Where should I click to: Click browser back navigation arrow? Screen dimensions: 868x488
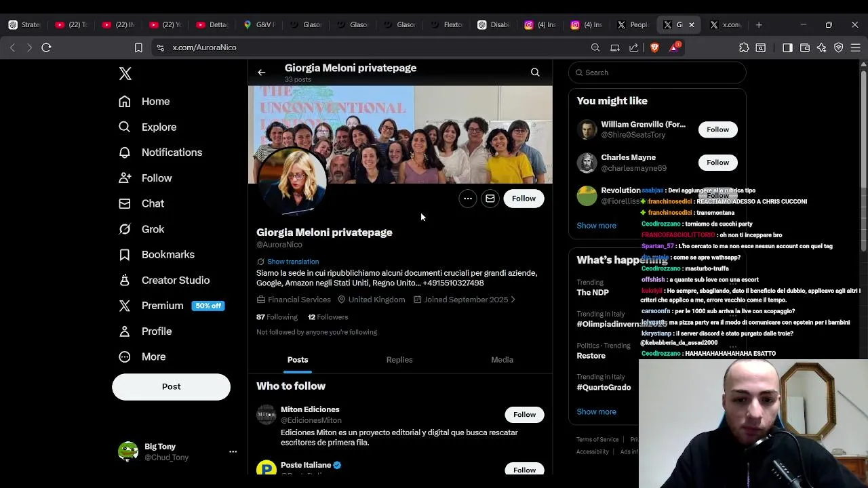coord(12,47)
